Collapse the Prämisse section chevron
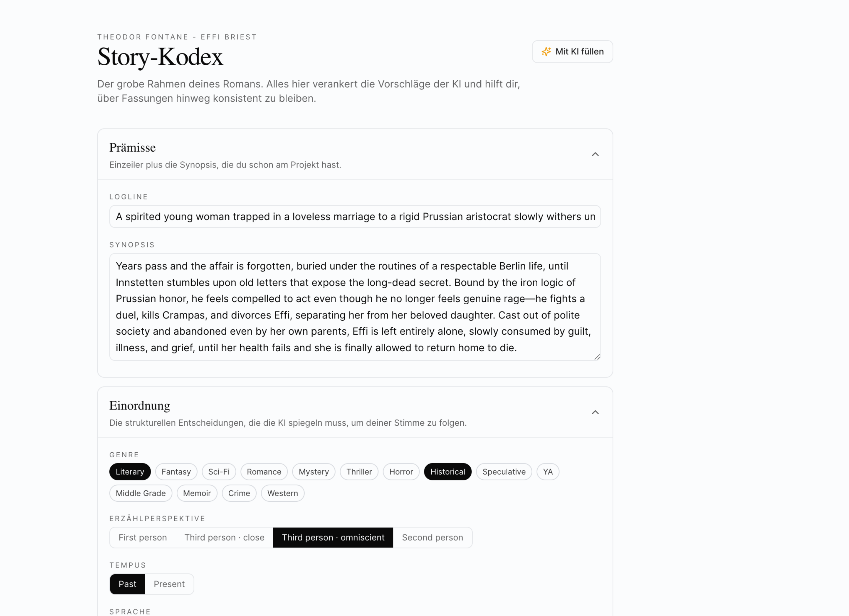The image size is (849, 616). pyautogui.click(x=595, y=154)
